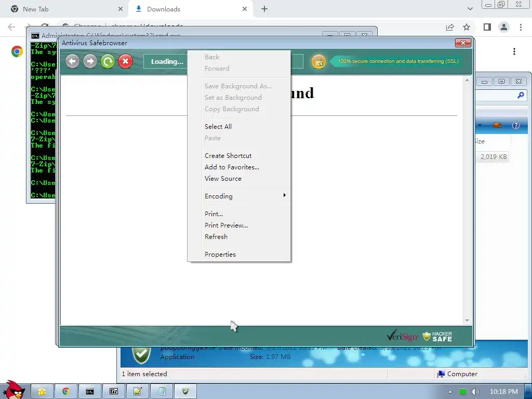
Task: Show hidden tray icons arrow
Action: (x=450, y=392)
